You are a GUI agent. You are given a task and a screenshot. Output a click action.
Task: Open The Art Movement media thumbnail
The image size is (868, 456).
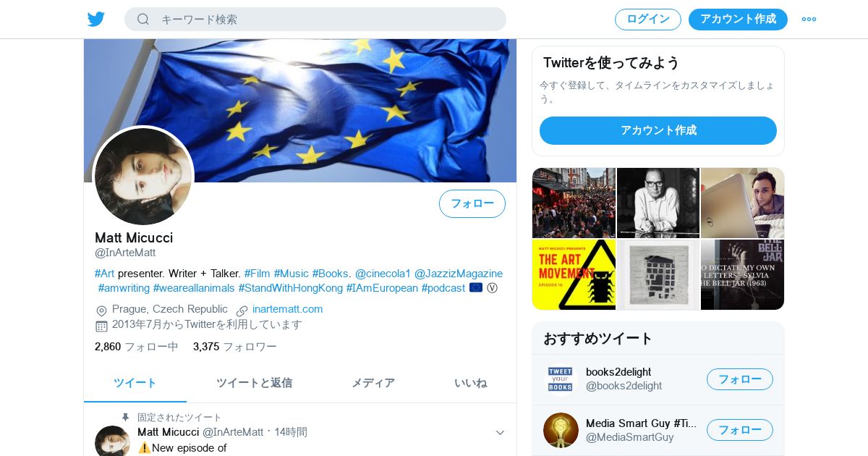574,275
